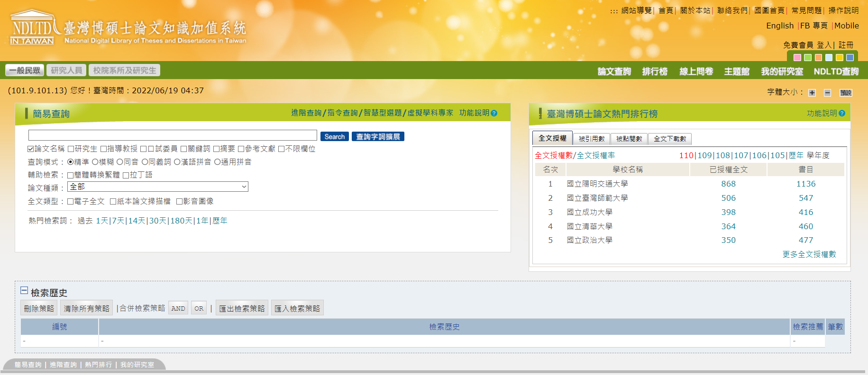Check the 指導教授 field checkbox
Viewport: 868px width, 375px height.
[x=103, y=149]
